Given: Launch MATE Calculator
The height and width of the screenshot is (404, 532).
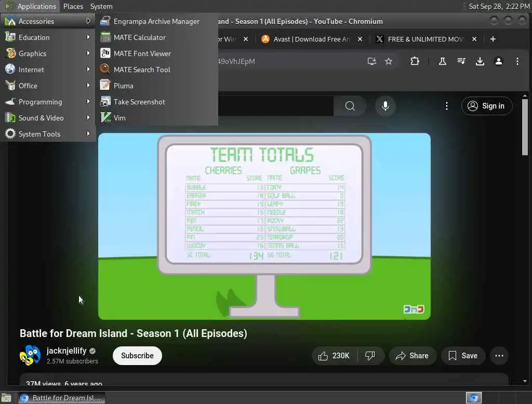Looking at the screenshot, I should coord(156,37).
